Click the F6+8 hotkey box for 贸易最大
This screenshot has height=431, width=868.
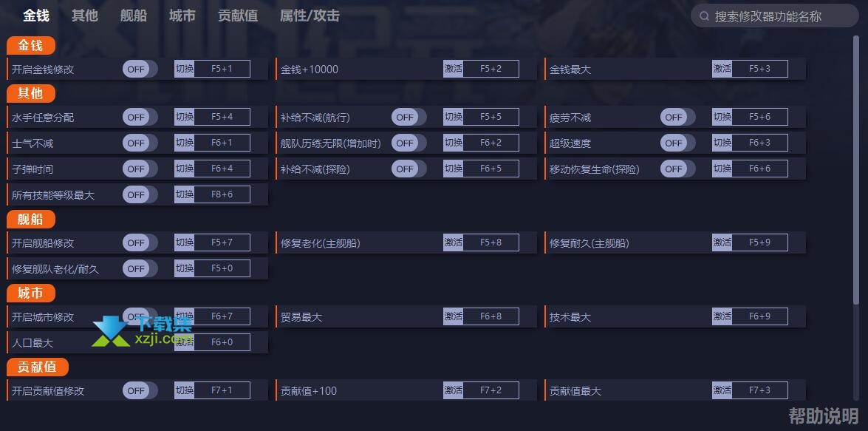pyautogui.click(x=491, y=316)
